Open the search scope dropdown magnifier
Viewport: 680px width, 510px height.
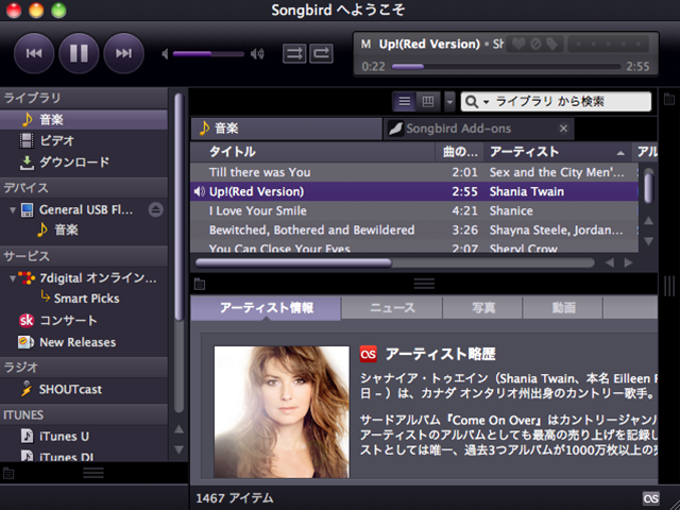tap(477, 102)
